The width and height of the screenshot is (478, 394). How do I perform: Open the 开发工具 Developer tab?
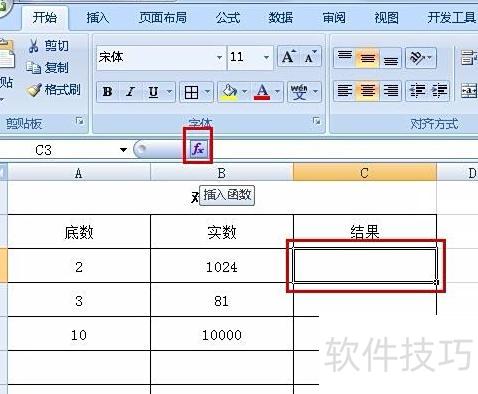click(x=451, y=17)
